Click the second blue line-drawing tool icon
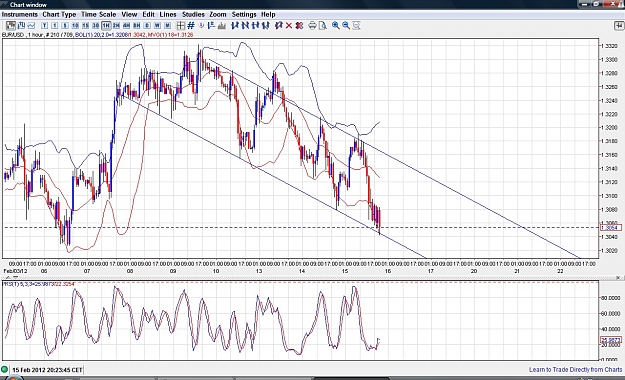Image resolution: width=625 pixels, height=380 pixels. (x=245, y=26)
